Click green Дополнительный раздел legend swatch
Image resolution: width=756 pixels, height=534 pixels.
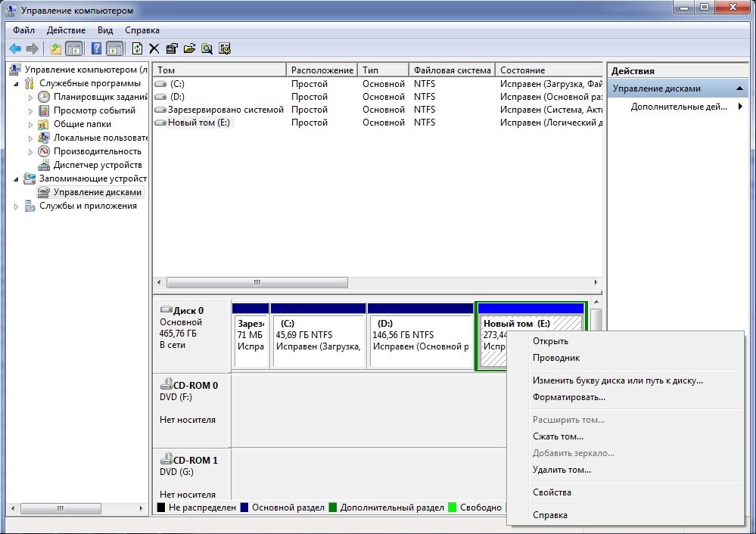pyautogui.click(x=333, y=508)
